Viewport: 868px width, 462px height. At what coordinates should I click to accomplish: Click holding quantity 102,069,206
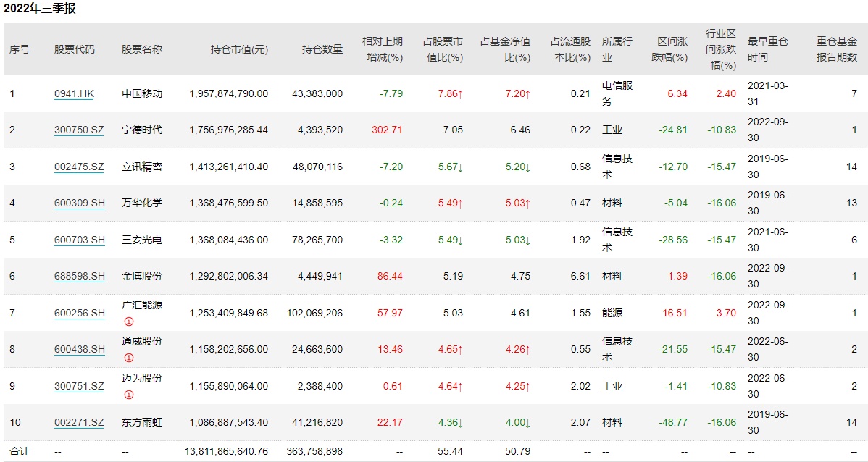314,313
